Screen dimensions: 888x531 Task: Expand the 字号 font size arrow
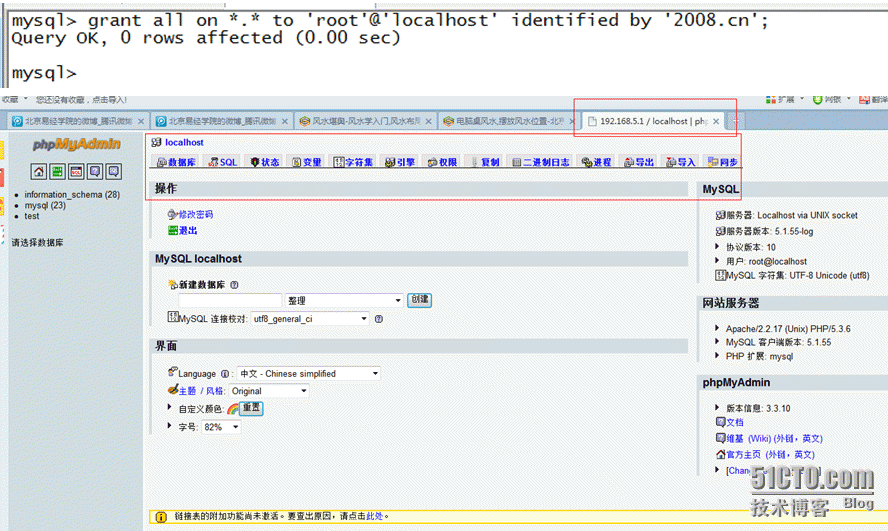[x=169, y=425]
